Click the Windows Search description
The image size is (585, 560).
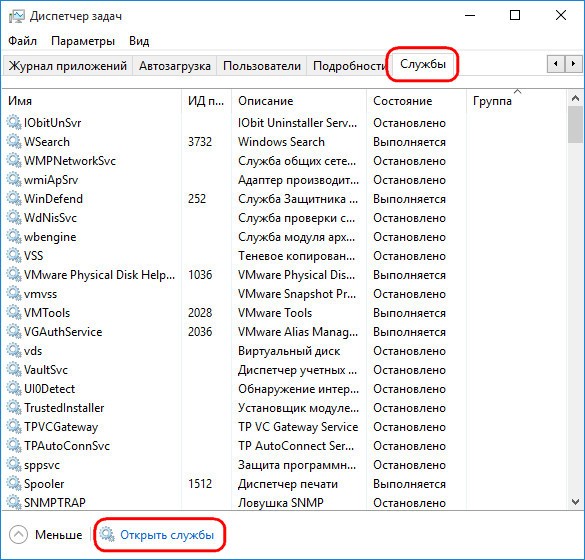pyautogui.click(x=281, y=142)
